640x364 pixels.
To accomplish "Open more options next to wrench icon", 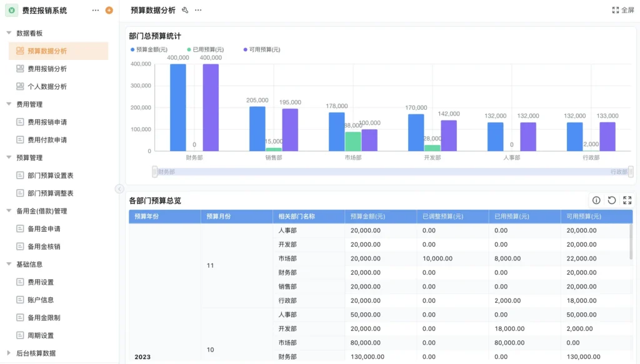I will click(198, 11).
